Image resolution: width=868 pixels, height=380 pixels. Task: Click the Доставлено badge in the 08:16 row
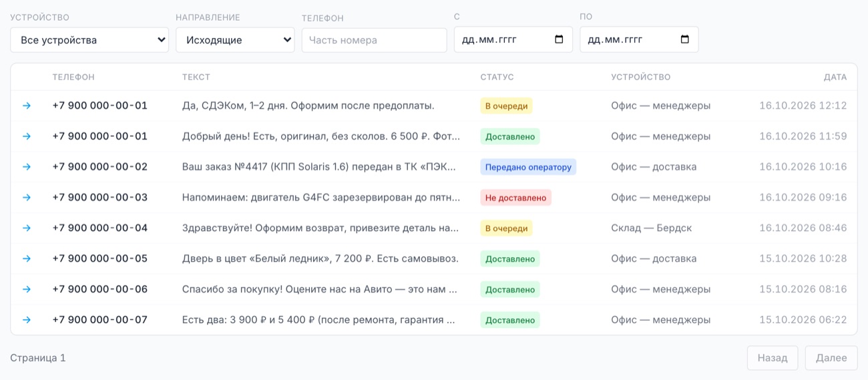click(510, 290)
